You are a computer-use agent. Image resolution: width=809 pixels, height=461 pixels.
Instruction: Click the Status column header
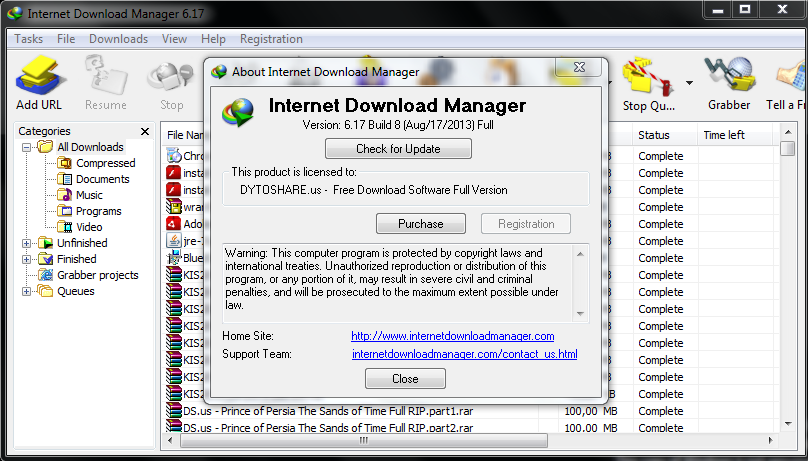click(665, 135)
